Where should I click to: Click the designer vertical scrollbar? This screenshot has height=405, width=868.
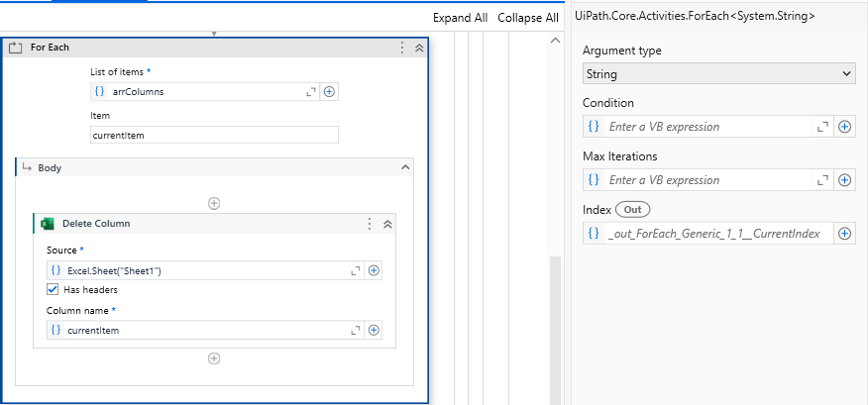(x=556, y=327)
